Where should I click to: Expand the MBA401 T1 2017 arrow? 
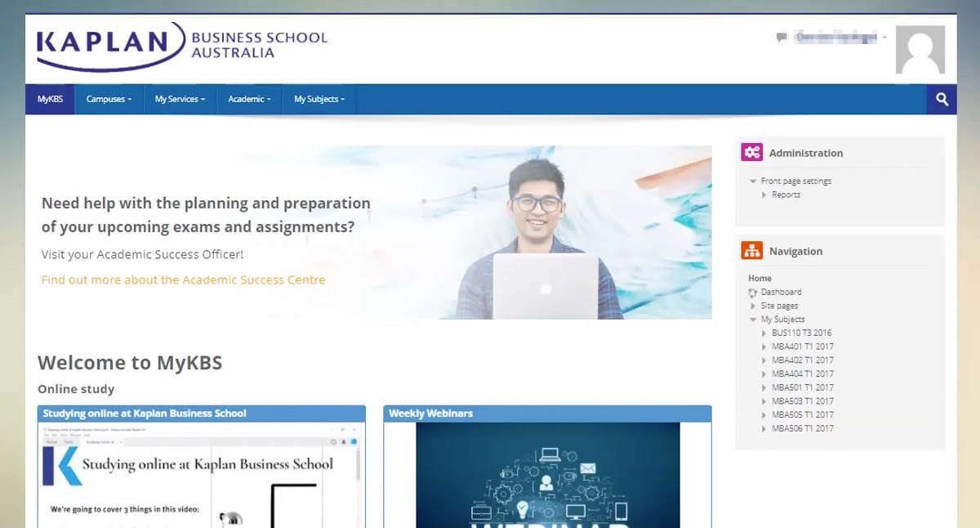click(764, 347)
